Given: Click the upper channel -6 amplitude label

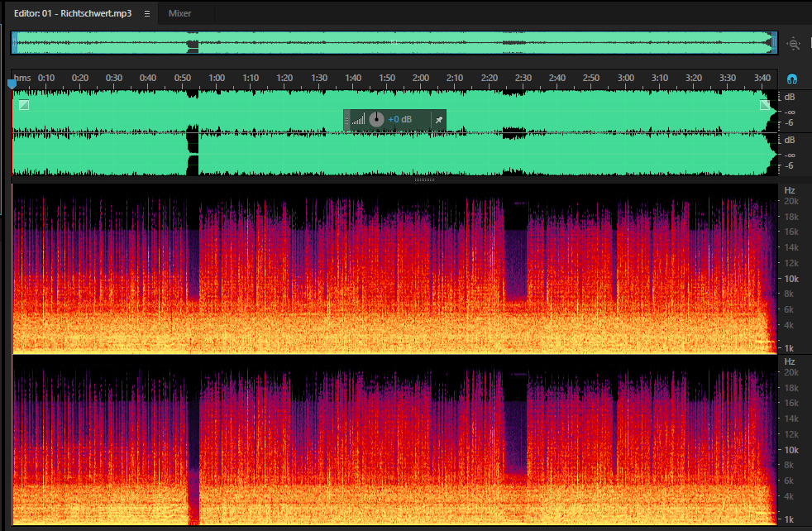Looking at the screenshot, I should tap(789, 122).
